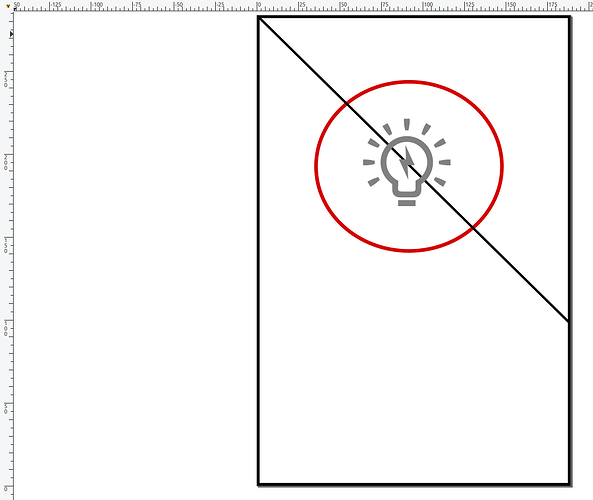The image size is (593, 500).
Task: Click the horizontal ruler at the top
Action: 303,6
